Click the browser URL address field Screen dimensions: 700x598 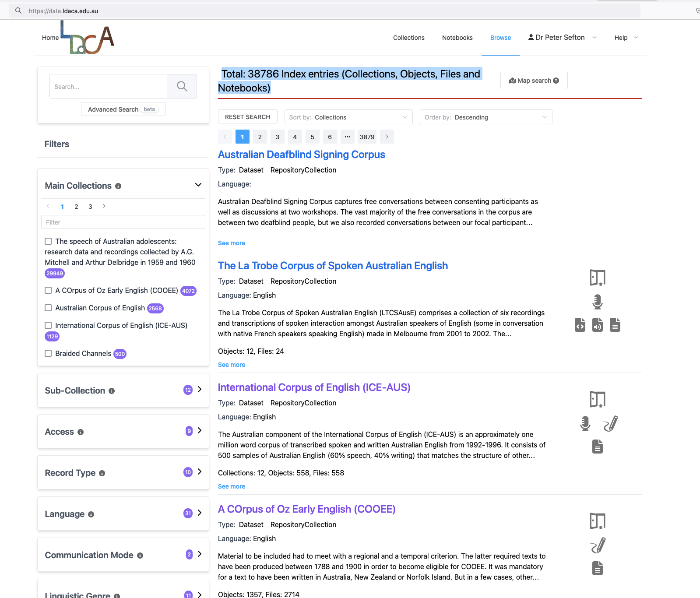coord(324,11)
